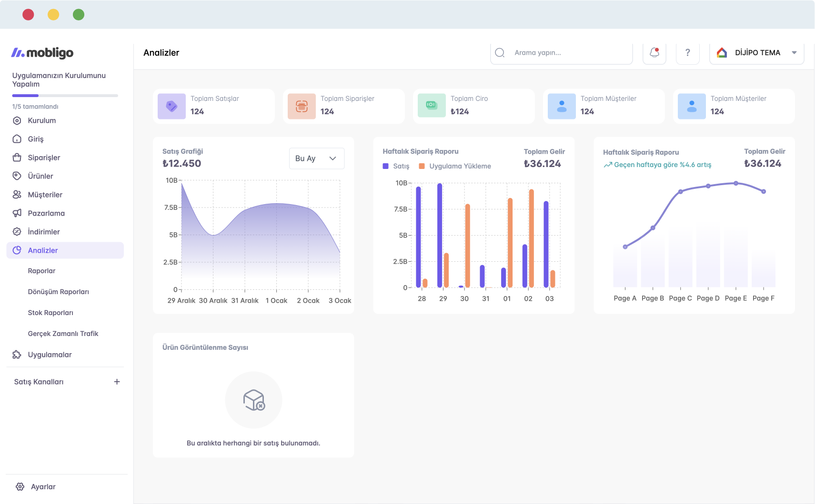Open the Bu Ay period dropdown
Screen dimensions: 815x504
tap(316, 158)
